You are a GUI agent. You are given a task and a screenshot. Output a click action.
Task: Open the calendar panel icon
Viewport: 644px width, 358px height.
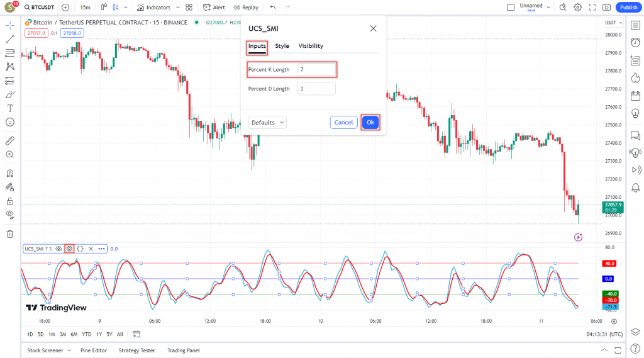point(635,96)
